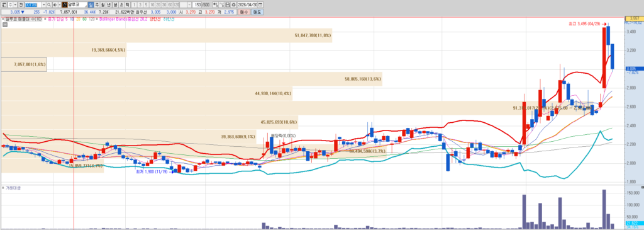Click the small button under the chart legend
This screenshot has height=230, width=644.
[4, 25]
